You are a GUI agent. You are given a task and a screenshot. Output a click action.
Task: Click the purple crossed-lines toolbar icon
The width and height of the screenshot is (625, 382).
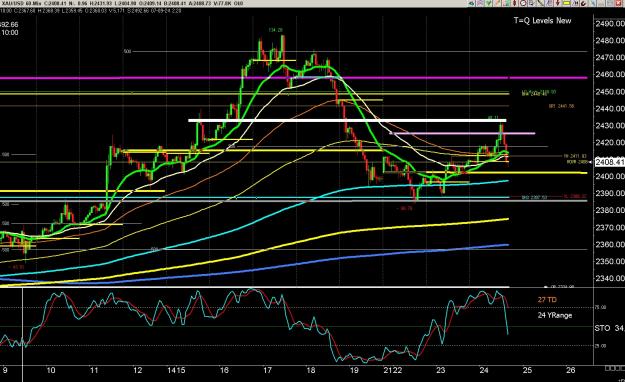pyautogui.click(x=480, y=4)
